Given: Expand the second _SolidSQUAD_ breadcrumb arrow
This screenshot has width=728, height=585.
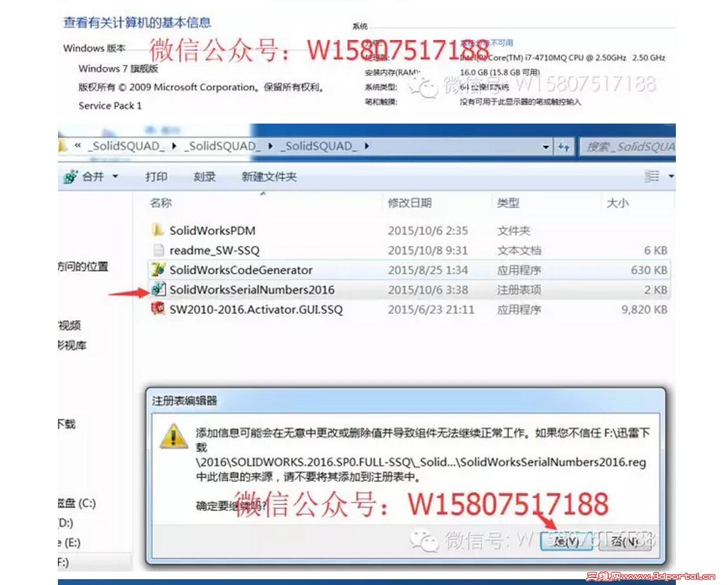Looking at the screenshot, I should click(x=270, y=146).
